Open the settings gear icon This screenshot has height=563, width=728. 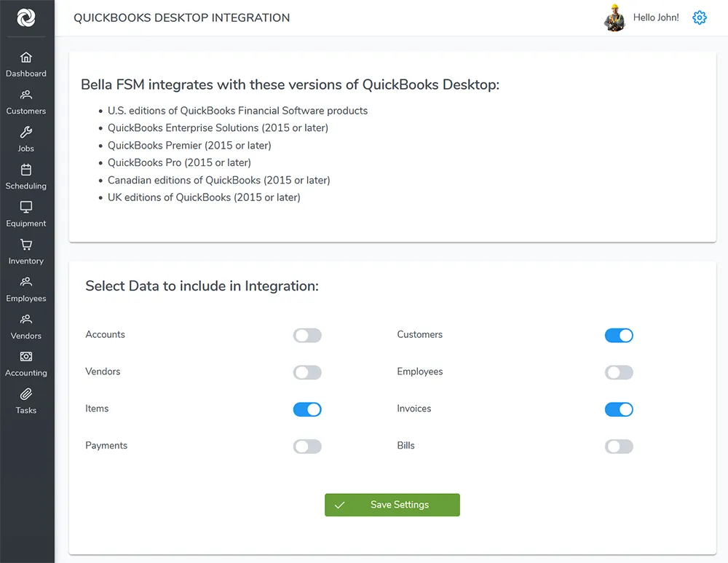[699, 17]
